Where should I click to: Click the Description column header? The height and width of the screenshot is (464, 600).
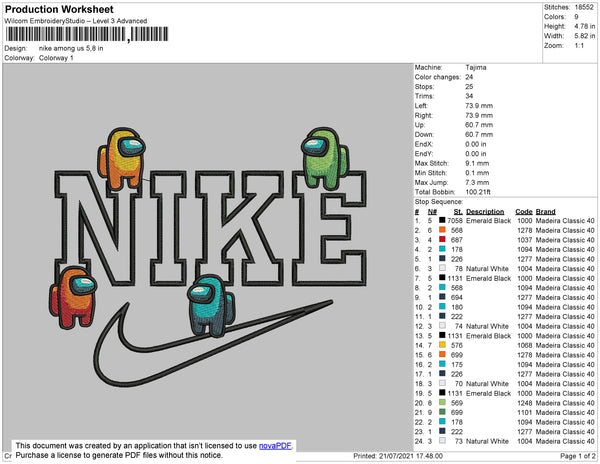[485, 212]
